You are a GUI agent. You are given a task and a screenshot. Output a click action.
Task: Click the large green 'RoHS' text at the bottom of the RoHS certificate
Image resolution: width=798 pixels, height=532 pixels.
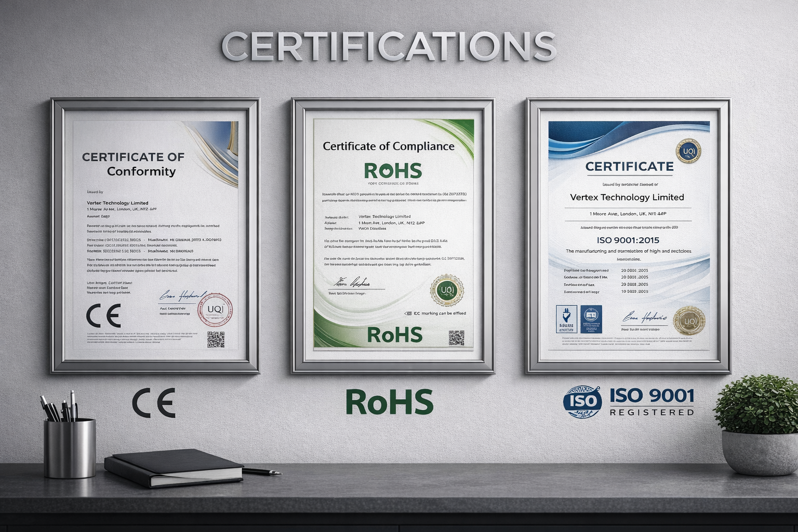[x=395, y=335]
